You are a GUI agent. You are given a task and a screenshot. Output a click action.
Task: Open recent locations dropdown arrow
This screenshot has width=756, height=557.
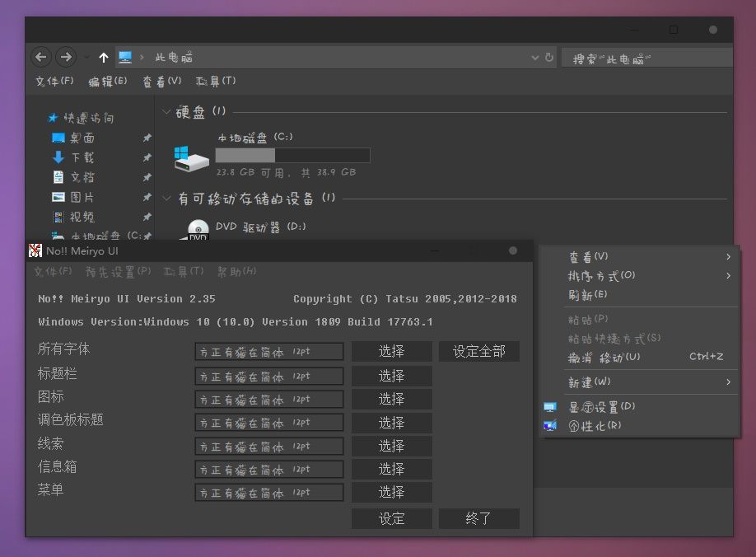pos(86,58)
